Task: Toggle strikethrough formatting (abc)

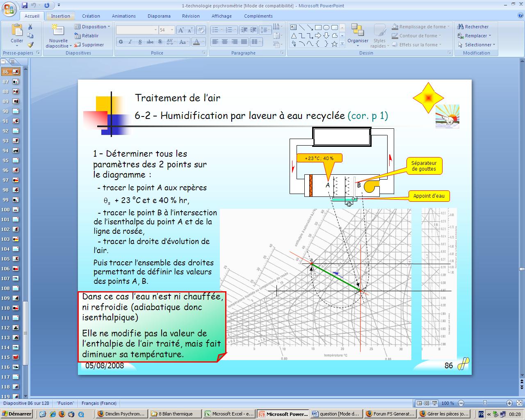Action: tap(150, 42)
